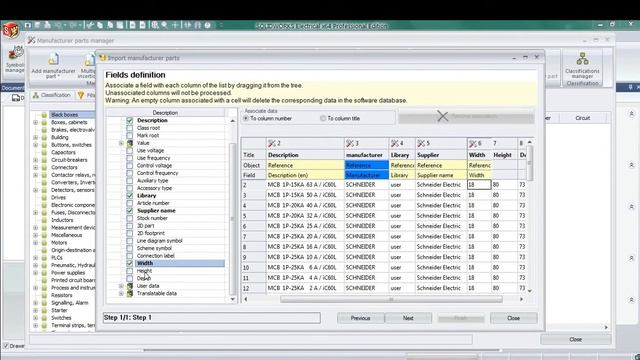Viewport: 640px width, 360px height.
Task: Expand the Translatable data node
Action: [x=121, y=293]
